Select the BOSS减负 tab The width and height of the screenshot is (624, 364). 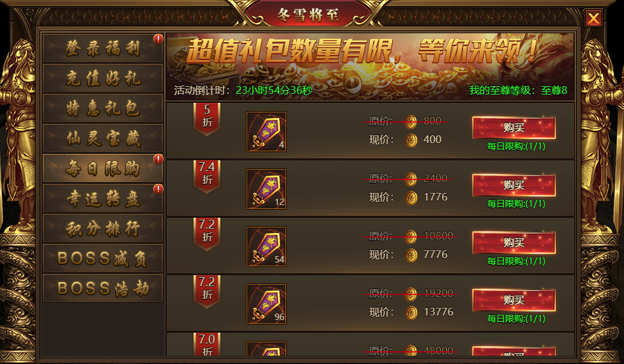tap(103, 258)
